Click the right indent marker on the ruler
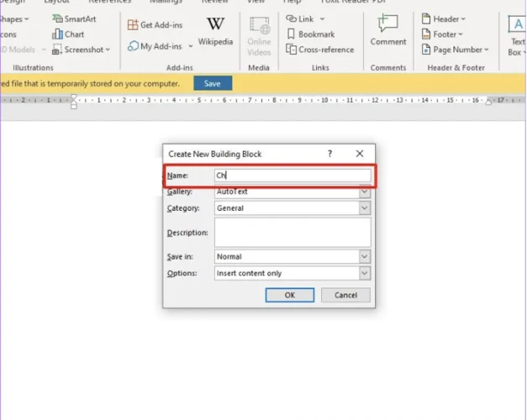 pyautogui.click(x=488, y=101)
